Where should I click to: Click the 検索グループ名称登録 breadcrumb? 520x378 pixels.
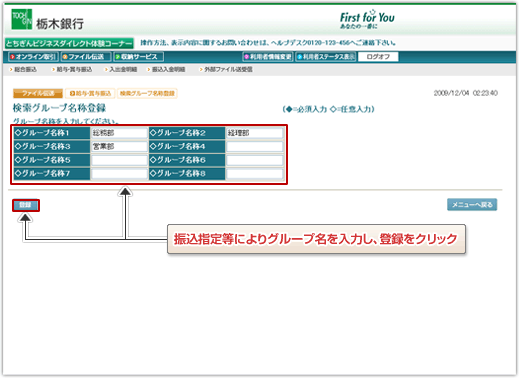coord(147,93)
